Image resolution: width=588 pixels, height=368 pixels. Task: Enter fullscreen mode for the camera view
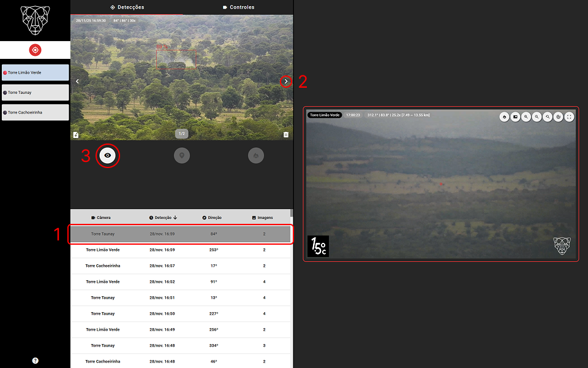(x=569, y=117)
